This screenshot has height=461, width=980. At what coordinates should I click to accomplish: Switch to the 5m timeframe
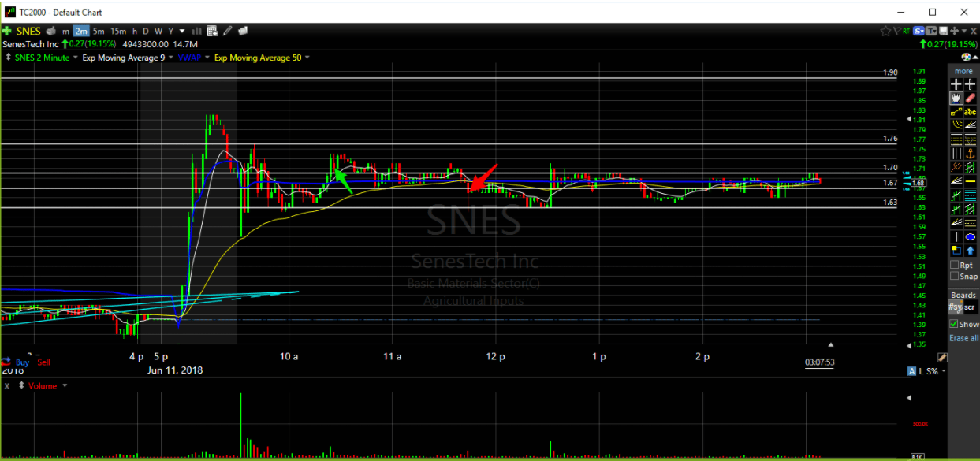[x=99, y=32]
